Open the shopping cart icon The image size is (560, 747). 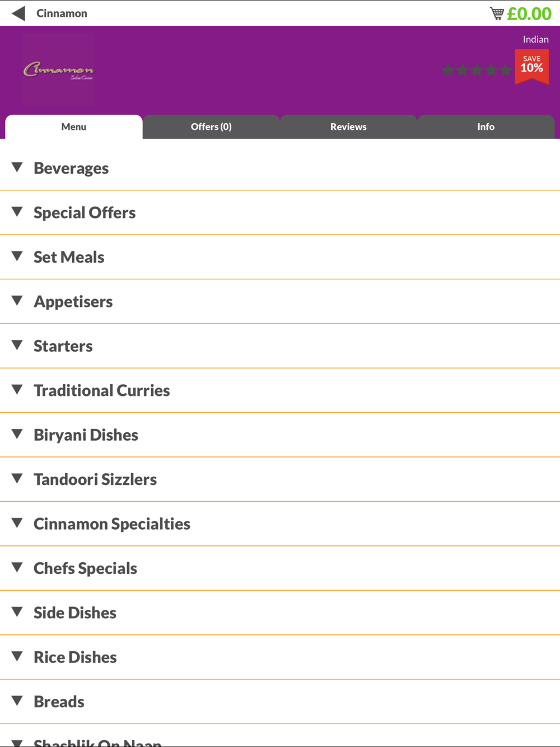[x=497, y=13]
